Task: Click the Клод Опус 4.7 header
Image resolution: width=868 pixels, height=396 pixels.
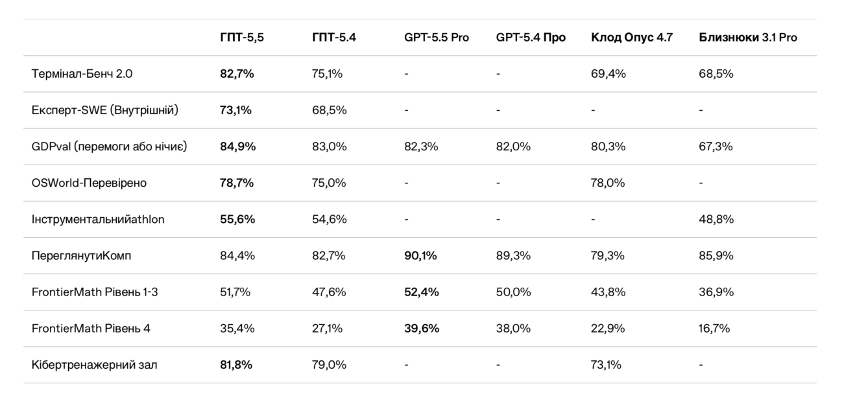Action: point(631,38)
